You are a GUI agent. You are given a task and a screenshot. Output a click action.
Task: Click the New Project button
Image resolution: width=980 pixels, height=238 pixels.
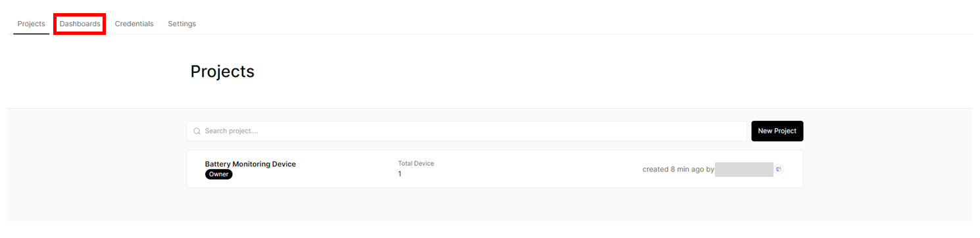777,131
